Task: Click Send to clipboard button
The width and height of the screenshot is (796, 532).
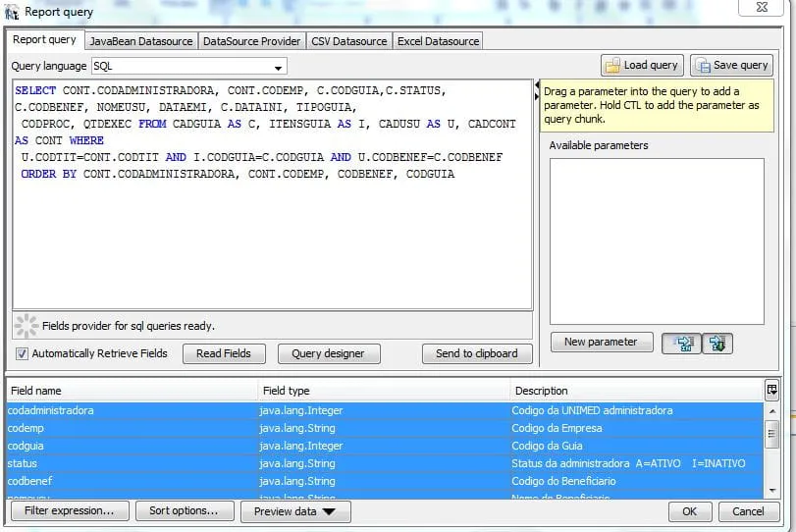Action: point(477,353)
